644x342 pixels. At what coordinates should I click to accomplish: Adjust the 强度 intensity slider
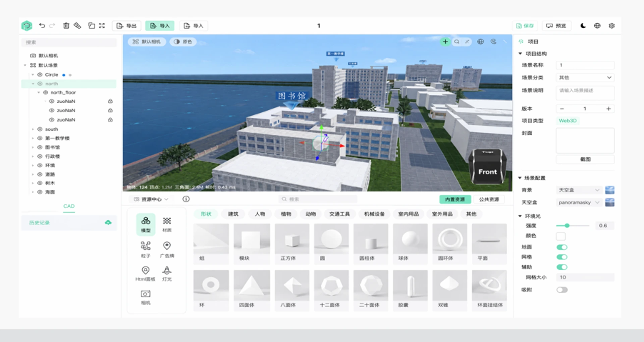pyautogui.click(x=573, y=226)
